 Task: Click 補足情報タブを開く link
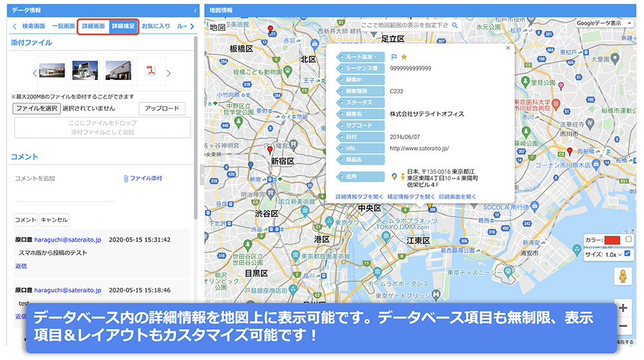[411, 197]
